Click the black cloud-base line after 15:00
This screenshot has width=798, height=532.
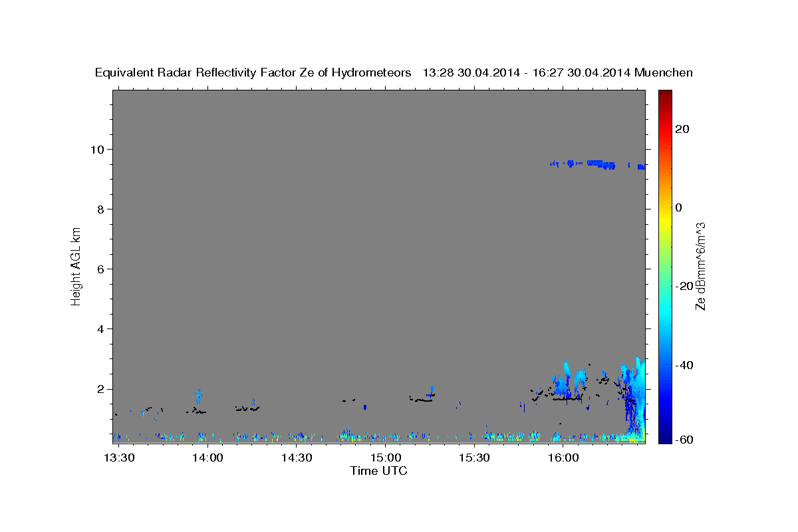click(421, 399)
